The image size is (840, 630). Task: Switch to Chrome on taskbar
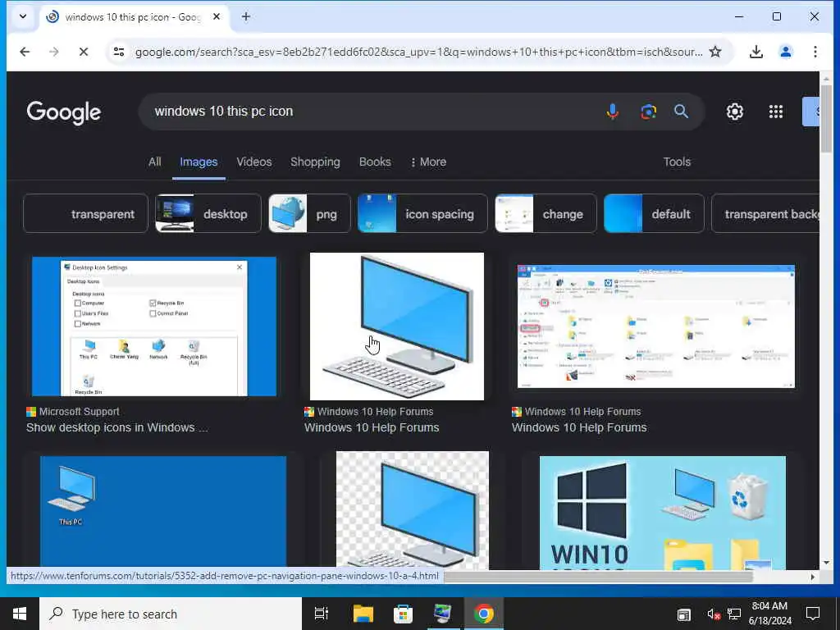483,614
